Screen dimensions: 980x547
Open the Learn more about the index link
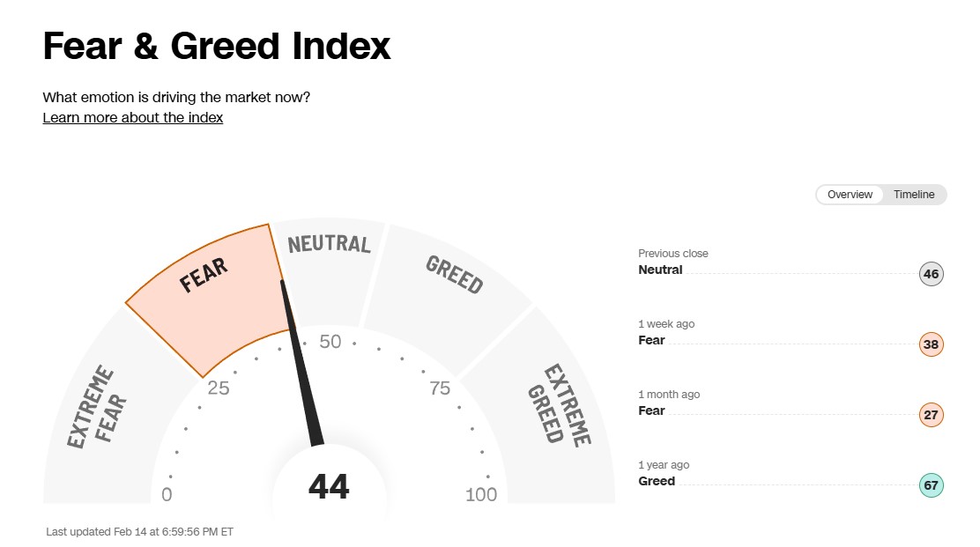tap(133, 117)
